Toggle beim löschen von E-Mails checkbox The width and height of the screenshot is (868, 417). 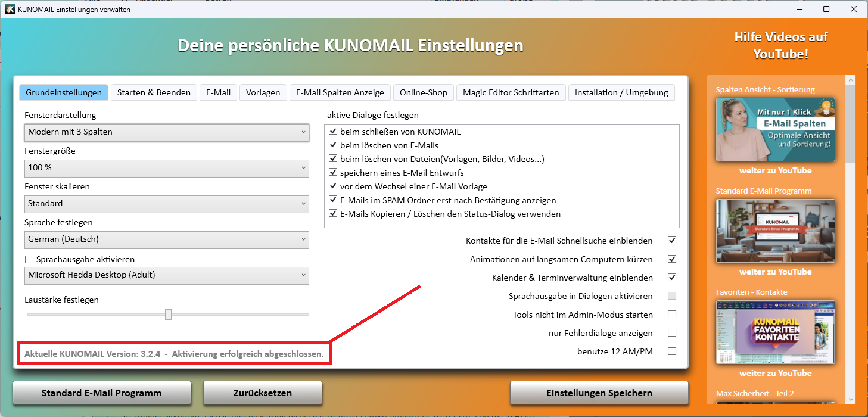tap(333, 145)
